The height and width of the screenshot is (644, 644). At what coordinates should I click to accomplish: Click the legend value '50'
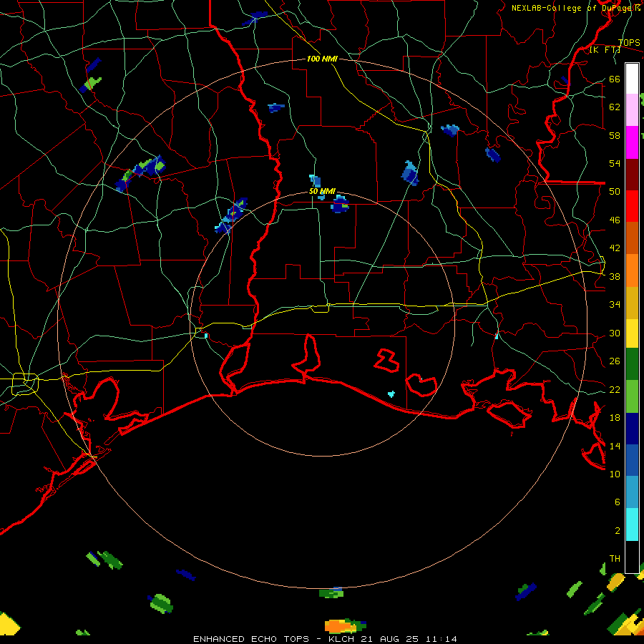(615, 192)
